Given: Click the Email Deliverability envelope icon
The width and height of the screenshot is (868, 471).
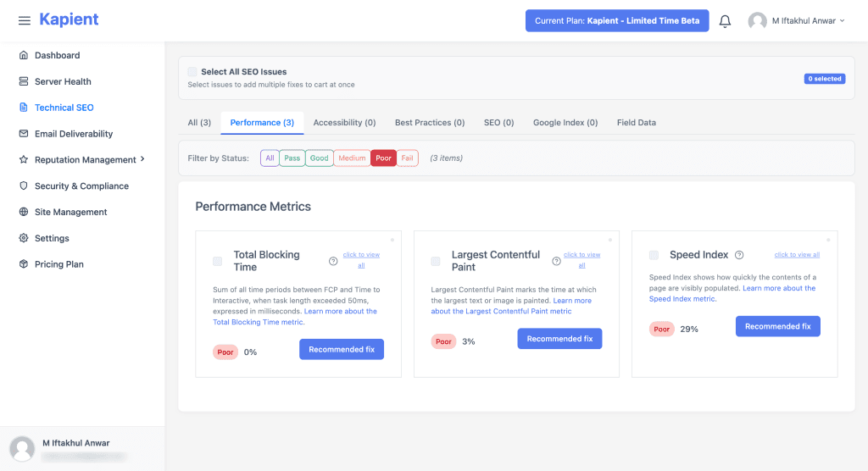Looking at the screenshot, I should (x=23, y=133).
